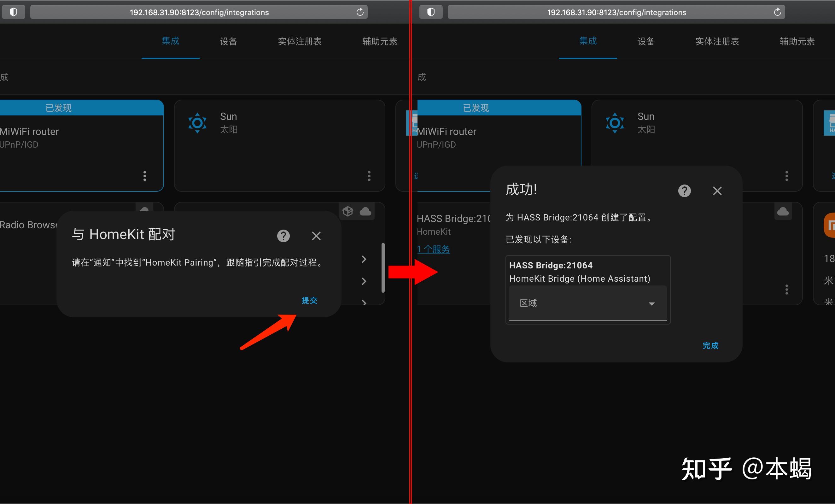
Task: Click the refresh icon in the left address bar
Action: click(x=359, y=12)
